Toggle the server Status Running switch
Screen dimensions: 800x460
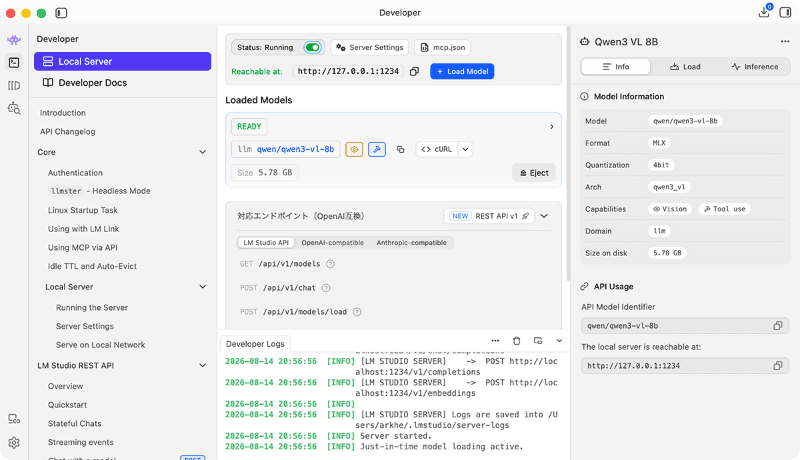tap(312, 47)
